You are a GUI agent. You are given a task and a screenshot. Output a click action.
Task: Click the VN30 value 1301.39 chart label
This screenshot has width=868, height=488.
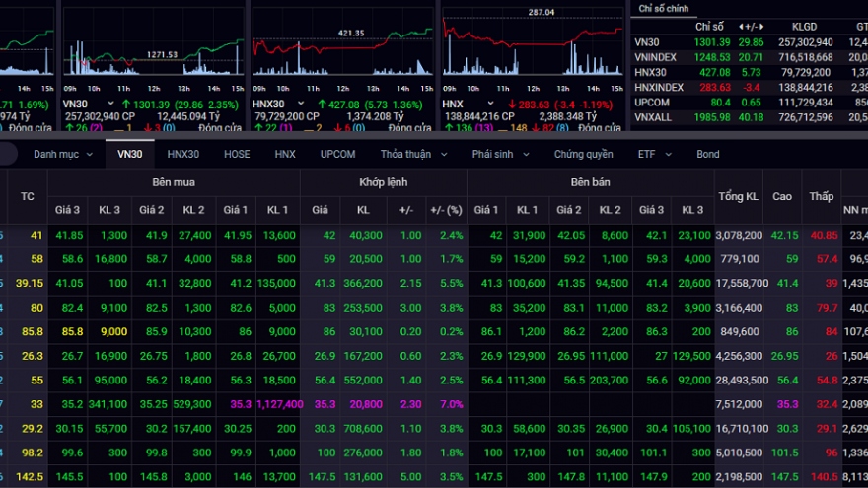click(151, 105)
